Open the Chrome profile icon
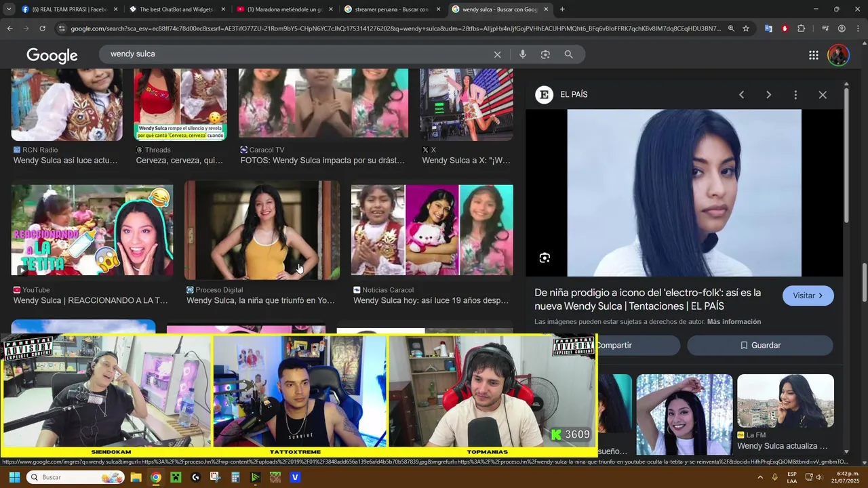868x488 pixels. [842, 28]
